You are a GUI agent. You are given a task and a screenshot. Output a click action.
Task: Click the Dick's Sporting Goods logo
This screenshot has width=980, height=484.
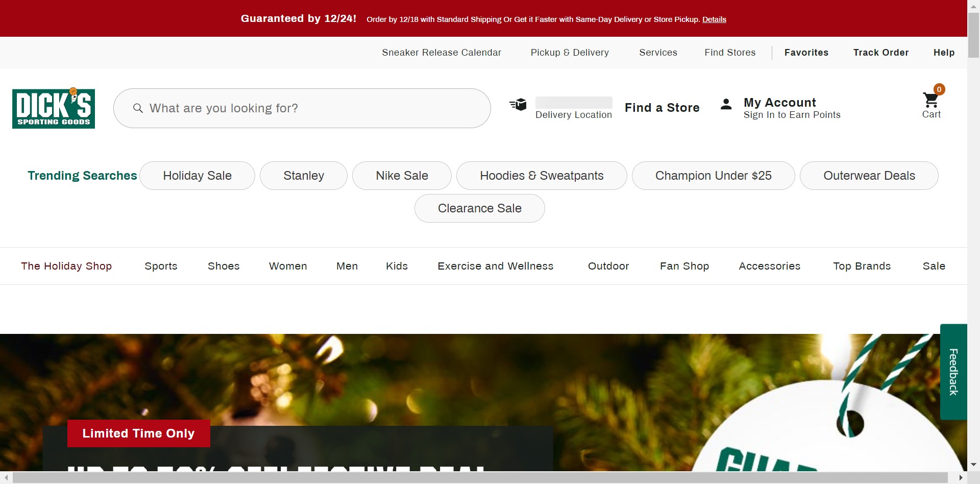(54, 108)
